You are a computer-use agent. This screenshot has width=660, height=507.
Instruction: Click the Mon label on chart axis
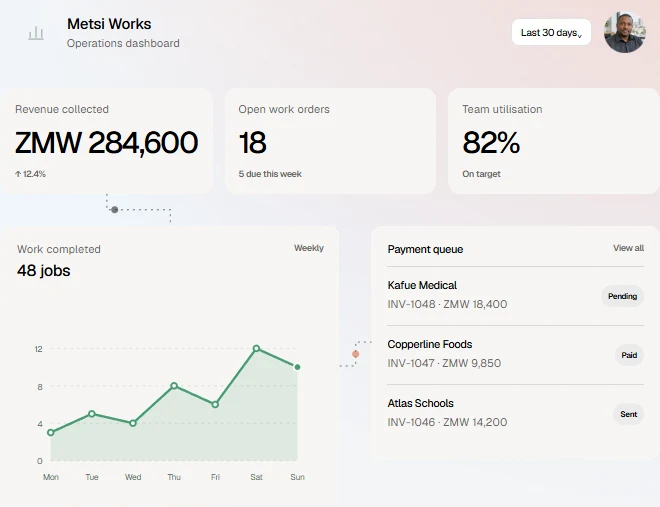(51, 477)
